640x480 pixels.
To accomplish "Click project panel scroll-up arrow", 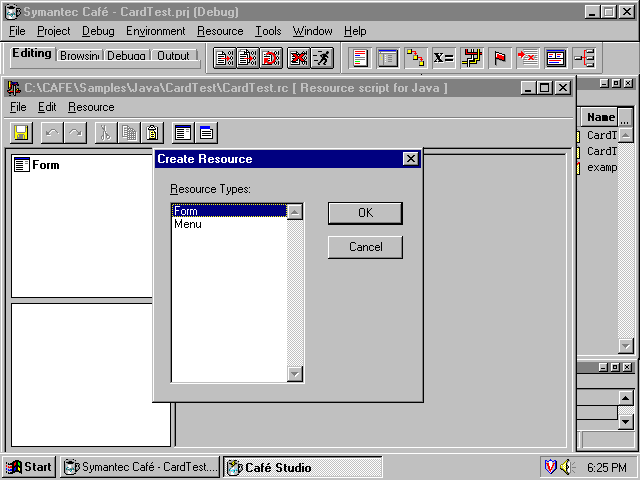I will [625, 135].
